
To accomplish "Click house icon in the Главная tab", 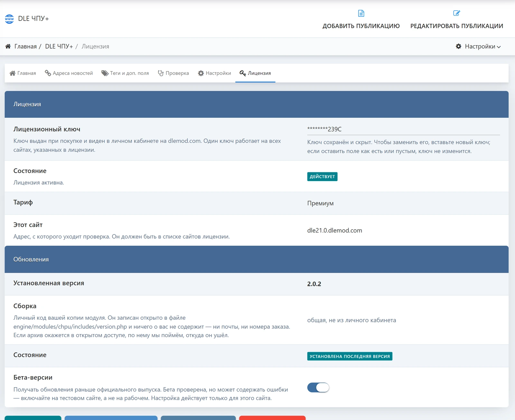I will [13, 73].
